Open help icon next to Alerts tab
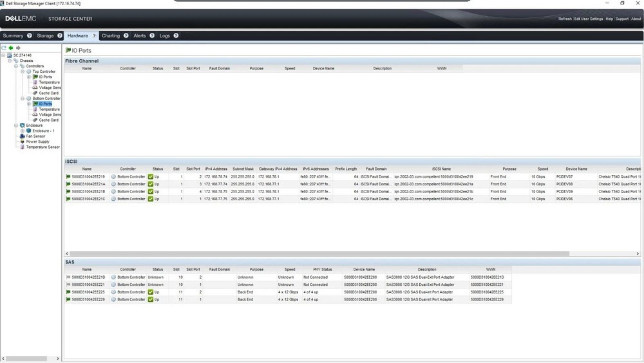This screenshot has width=644, height=363. [x=152, y=36]
